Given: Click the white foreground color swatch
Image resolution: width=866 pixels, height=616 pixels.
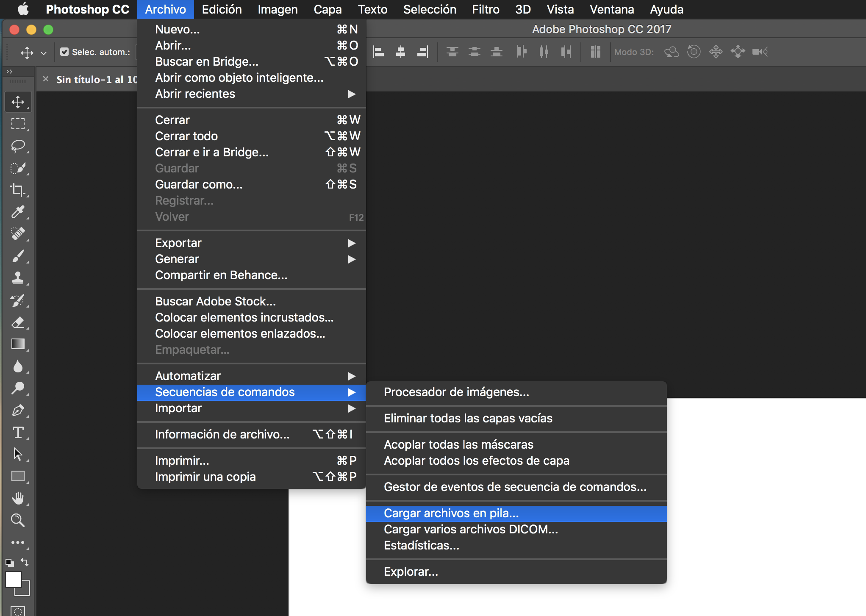Looking at the screenshot, I should click(13, 579).
